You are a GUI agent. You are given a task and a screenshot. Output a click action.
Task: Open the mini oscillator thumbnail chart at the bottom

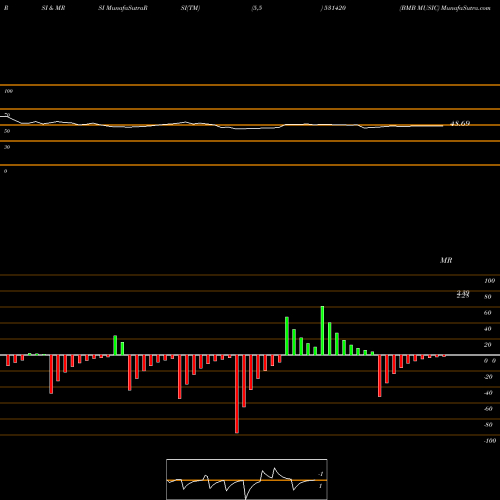point(247,479)
